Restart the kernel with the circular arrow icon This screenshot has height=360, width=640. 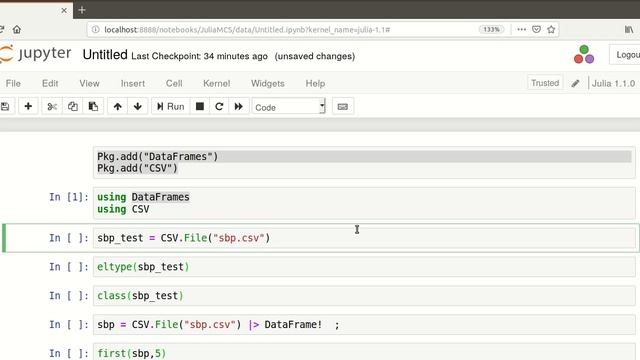pyautogui.click(x=219, y=107)
